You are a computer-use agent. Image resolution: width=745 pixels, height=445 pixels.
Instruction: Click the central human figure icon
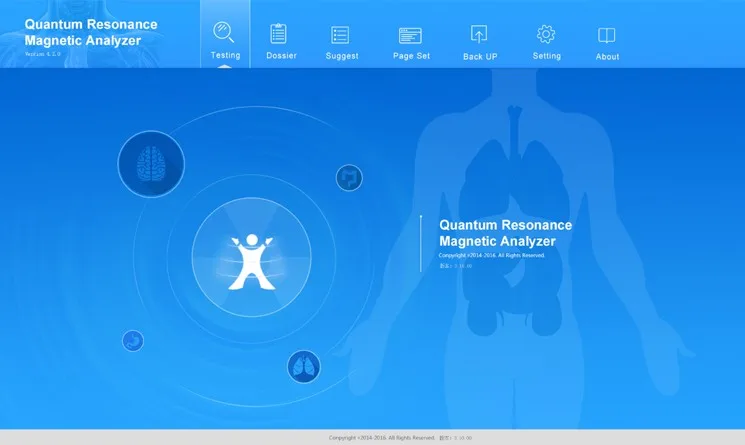pyautogui.click(x=252, y=261)
